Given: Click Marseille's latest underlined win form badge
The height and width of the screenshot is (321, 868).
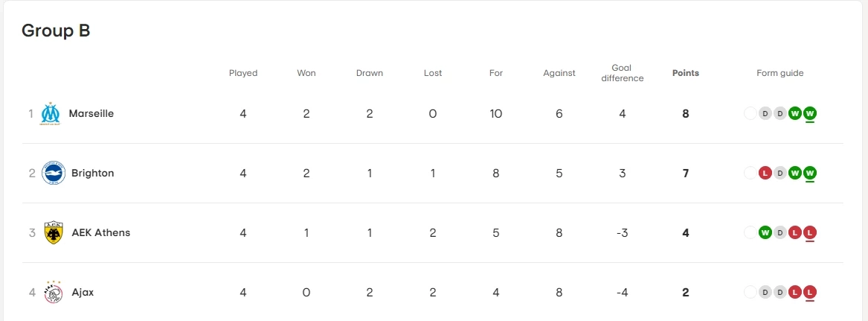Looking at the screenshot, I should (810, 114).
